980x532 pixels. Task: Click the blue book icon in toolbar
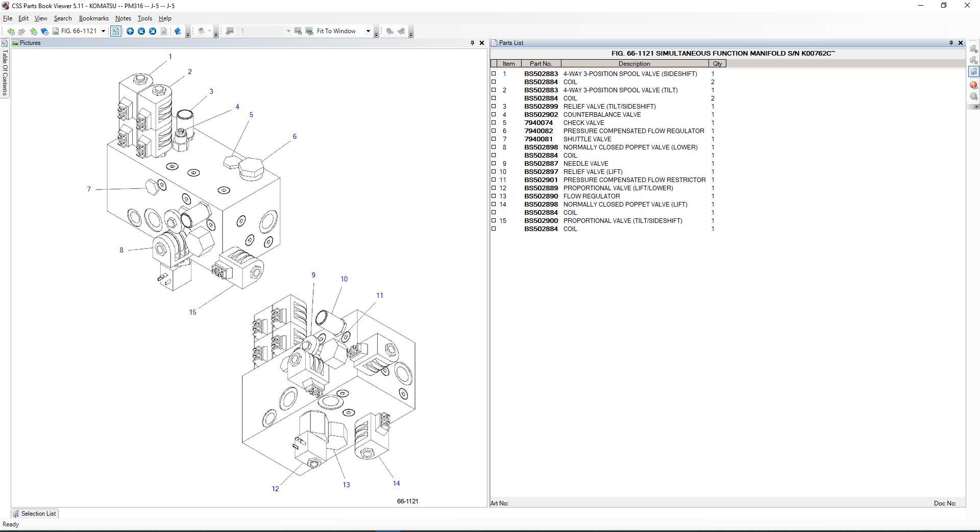178,31
